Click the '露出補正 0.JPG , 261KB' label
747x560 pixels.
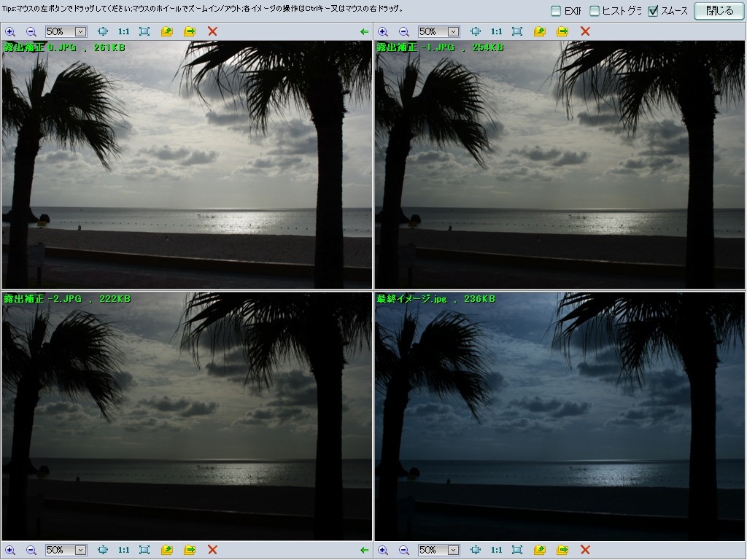[x=64, y=47]
